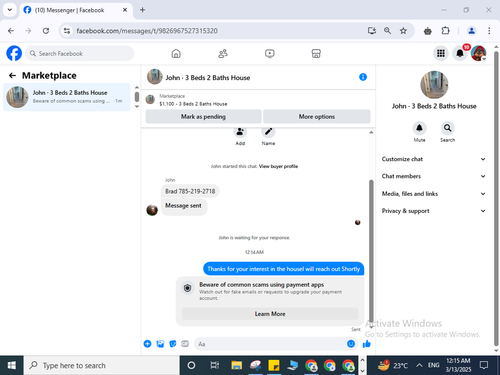The image size is (500, 375).
Task: Open Task View on the taskbar
Action: [x=215, y=365]
